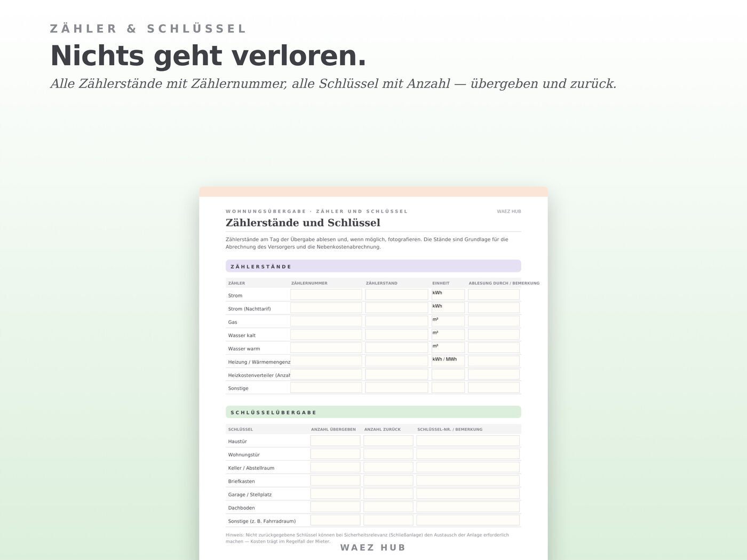Click the "Strom (Nachttarif)" row label
The width and height of the screenshot is (747, 560).
coord(249,309)
